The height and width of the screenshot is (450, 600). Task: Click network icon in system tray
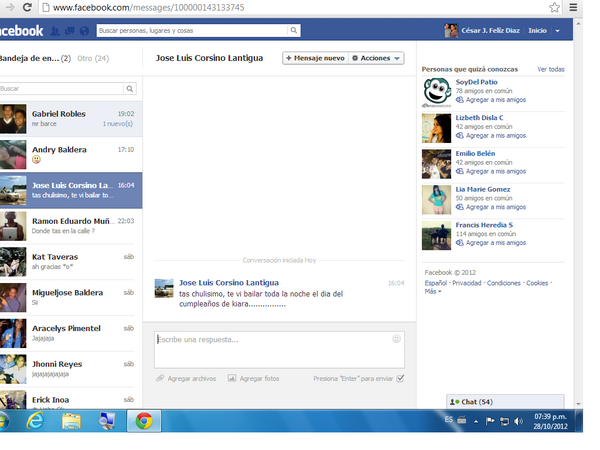click(x=505, y=421)
